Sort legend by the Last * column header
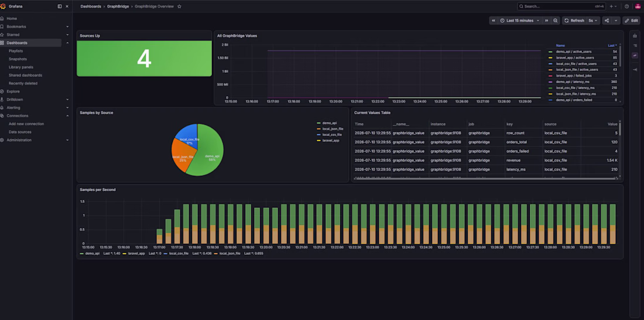Viewport: 644px width, 320px height. point(612,46)
